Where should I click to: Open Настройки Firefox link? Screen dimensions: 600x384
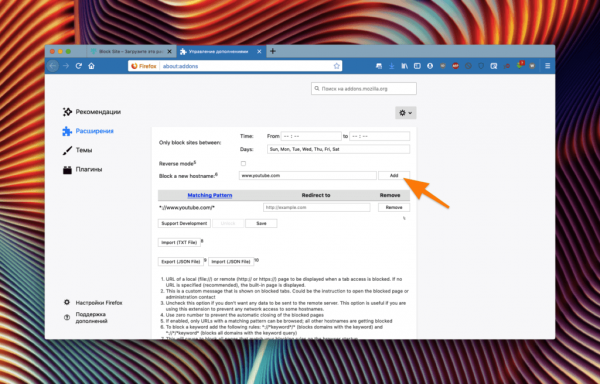[93, 303]
